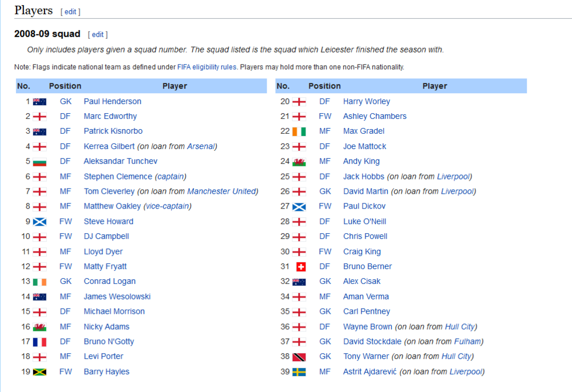Click the Wales flag beside Andy King
The image size is (572, 392).
point(299,162)
